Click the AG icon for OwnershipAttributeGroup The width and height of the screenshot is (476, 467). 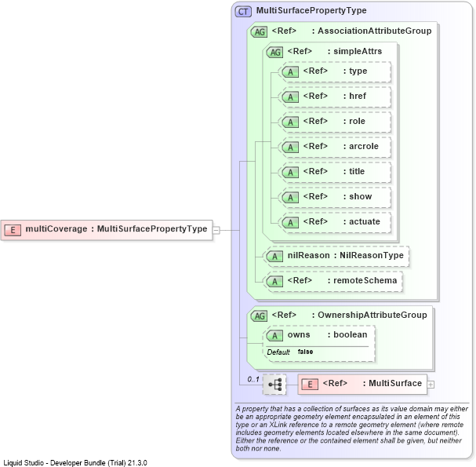[260, 316]
